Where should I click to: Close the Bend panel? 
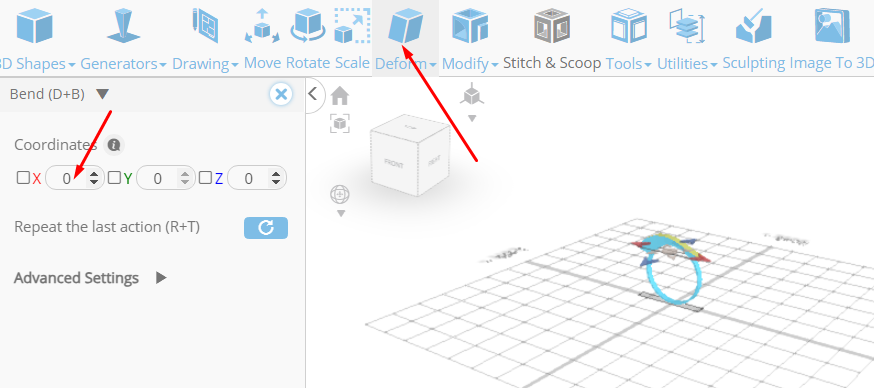(281, 94)
